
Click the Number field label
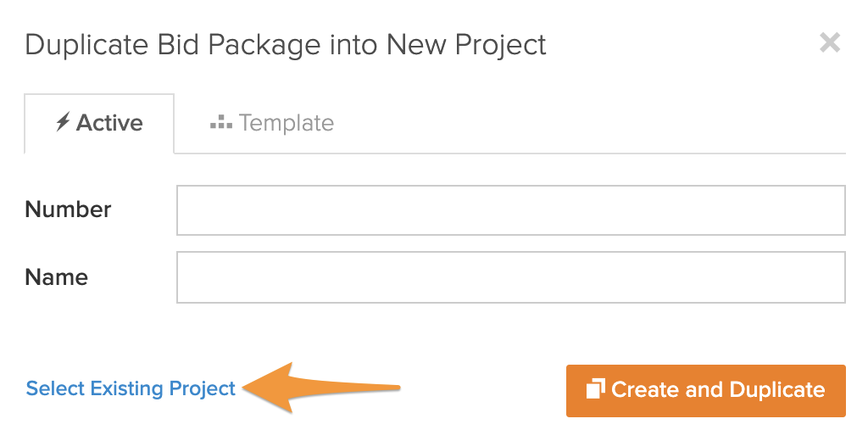[68, 209]
